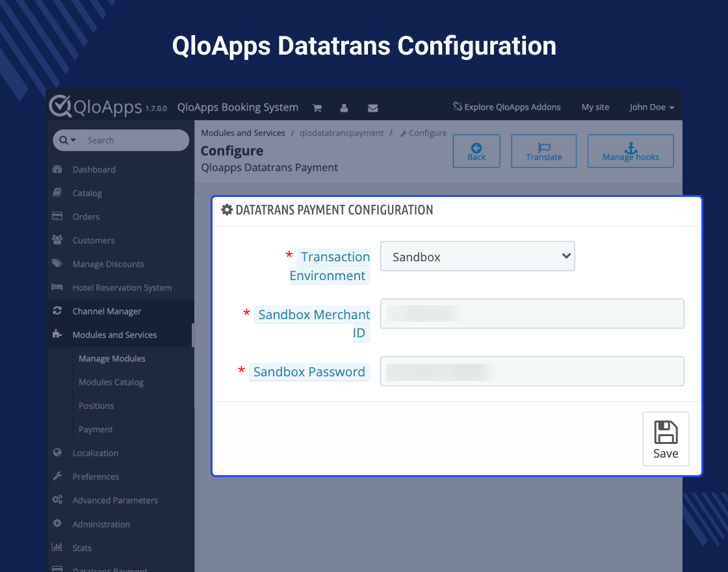Click Modules and Services breadcrumb

coord(243,133)
